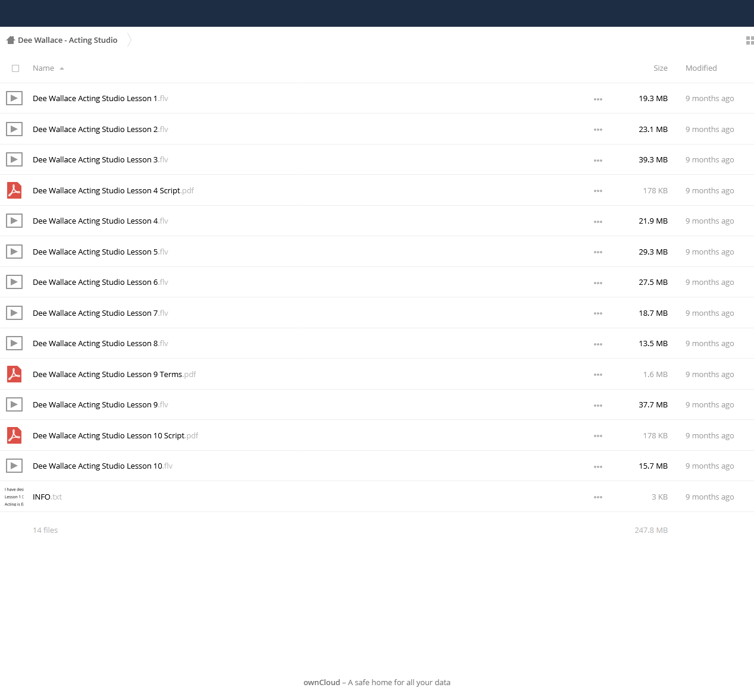Open file Dee Wallace Acting Studio Lesson 6.flv
This screenshot has width=754, height=700.
tap(101, 282)
